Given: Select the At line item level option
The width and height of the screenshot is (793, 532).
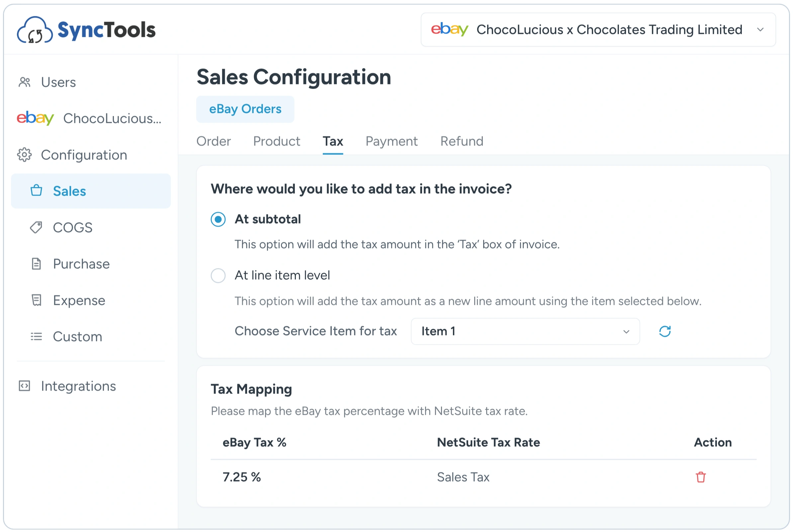Looking at the screenshot, I should click(x=218, y=276).
